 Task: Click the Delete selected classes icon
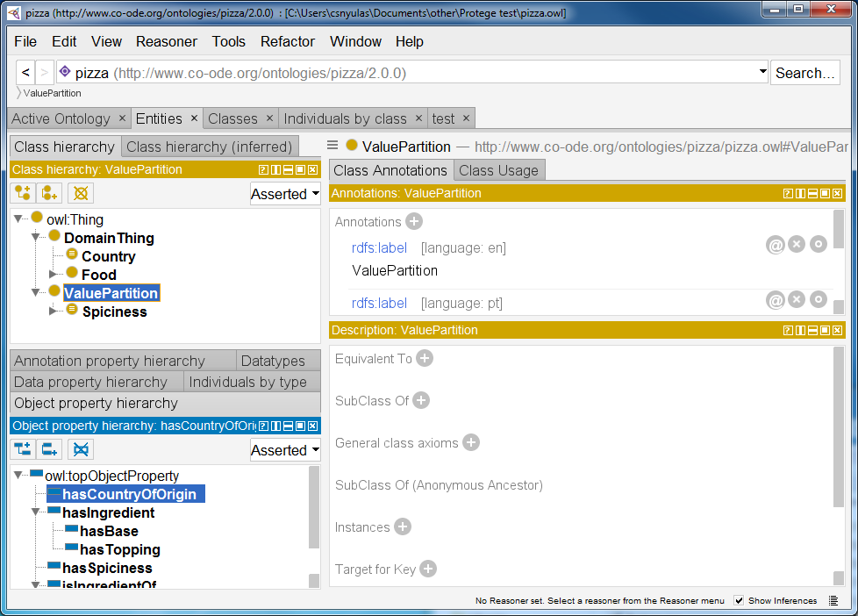[x=79, y=192]
